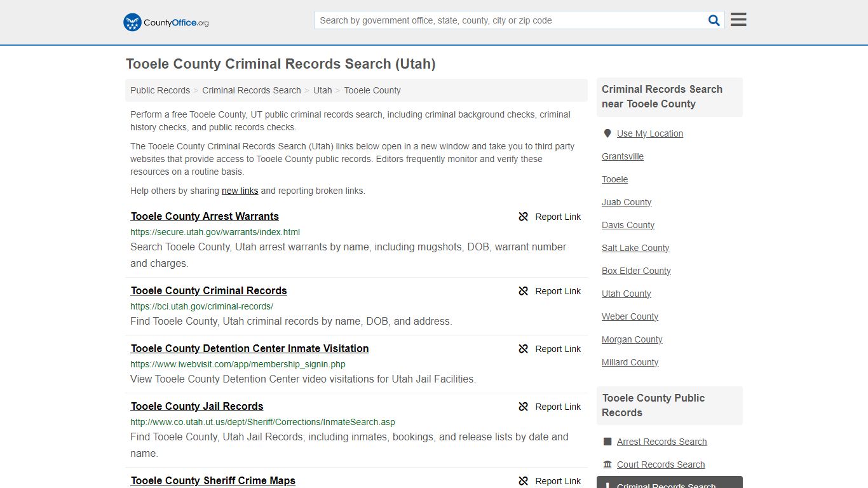The image size is (868, 488).
Task: Open Public Records breadcrumb
Action: click(x=160, y=90)
